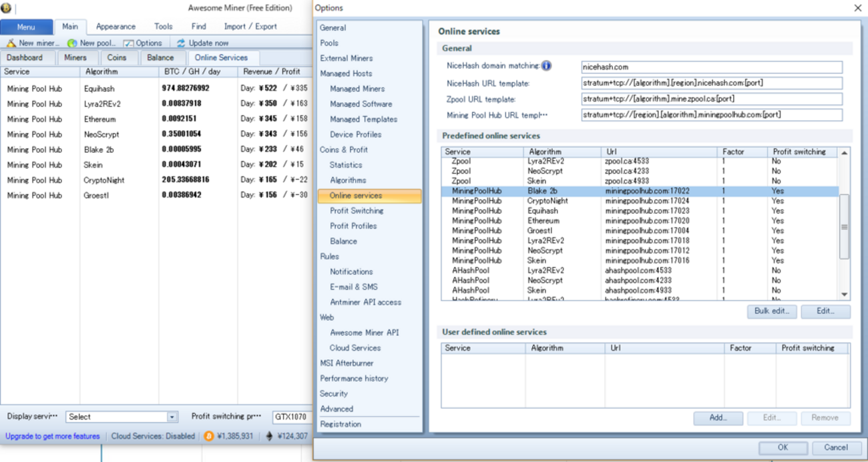
Task: Click the New pool globe icon
Action: click(x=72, y=43)
